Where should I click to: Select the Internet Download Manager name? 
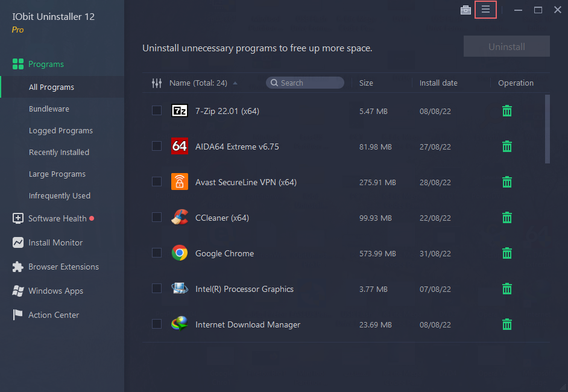248,324
